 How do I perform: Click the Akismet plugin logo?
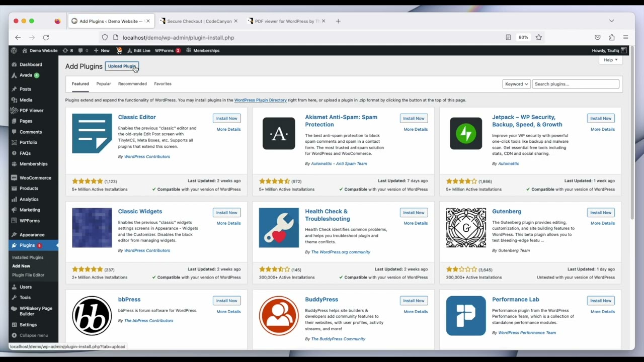[x=279, y=133]
